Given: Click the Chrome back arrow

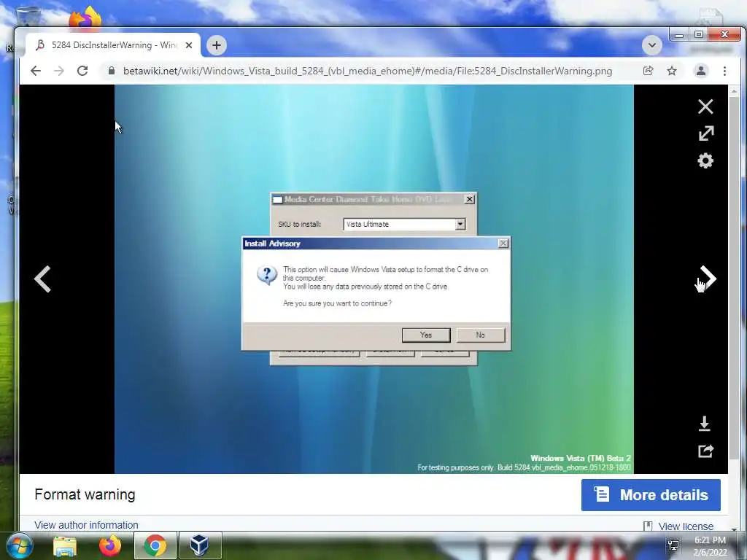Looking at the screenshot, I should (36, 71).
